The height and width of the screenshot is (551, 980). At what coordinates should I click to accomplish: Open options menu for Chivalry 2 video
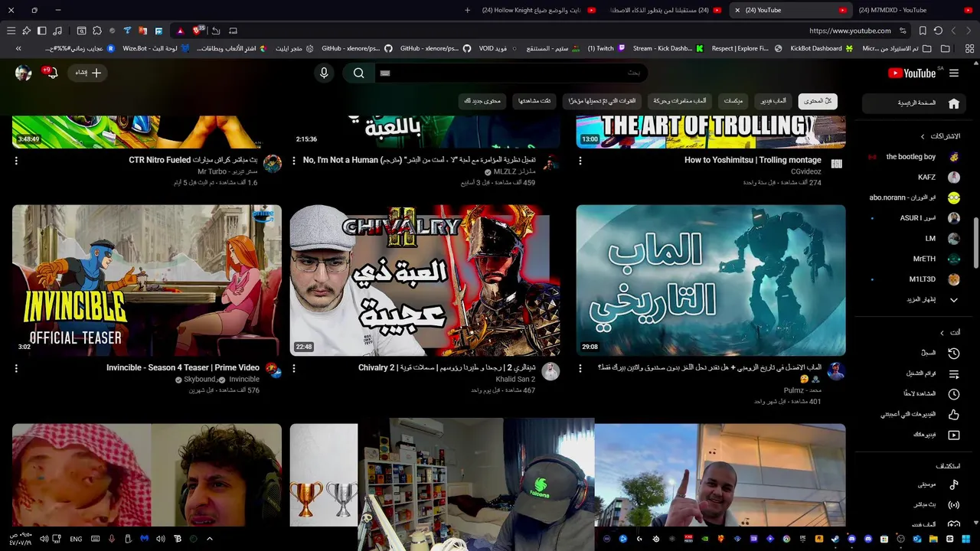[x=294, y=368]
